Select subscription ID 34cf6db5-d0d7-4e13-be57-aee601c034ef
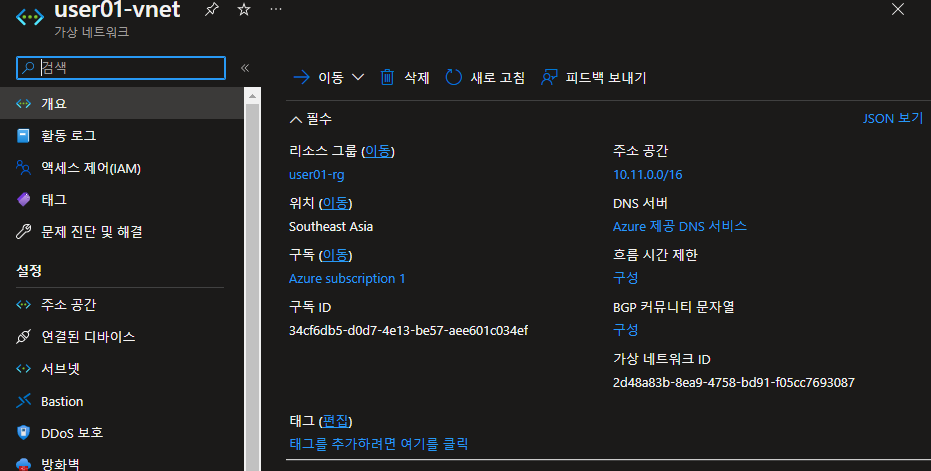The width and height of the screenshot is (931, 471). coord(408,330)
